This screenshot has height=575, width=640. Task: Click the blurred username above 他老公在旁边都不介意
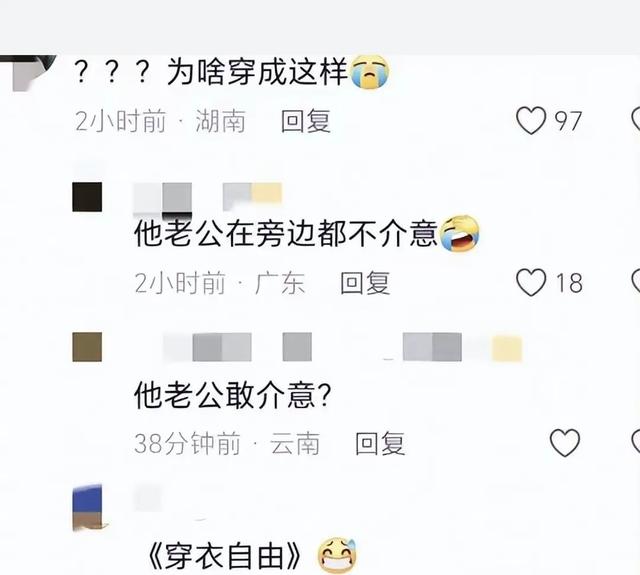coord(208,198)
